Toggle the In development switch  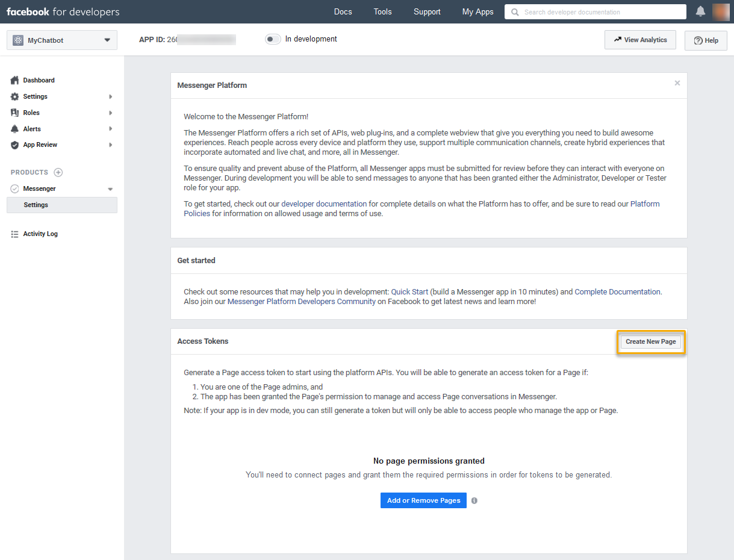[273, 39]
